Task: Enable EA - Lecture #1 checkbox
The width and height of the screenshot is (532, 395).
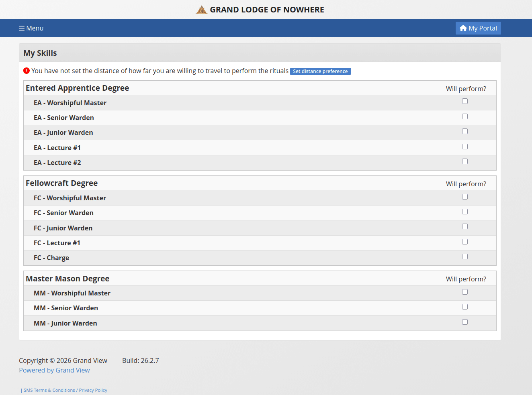Action: (465, 147)
